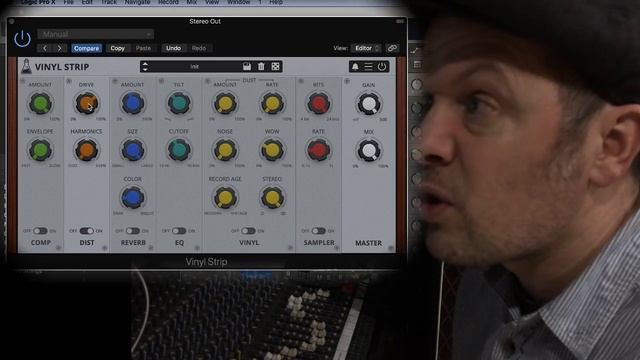Click the blue Reverb Amount knob
This screenshot has height=360, width=640.
(x=133, y=103)
